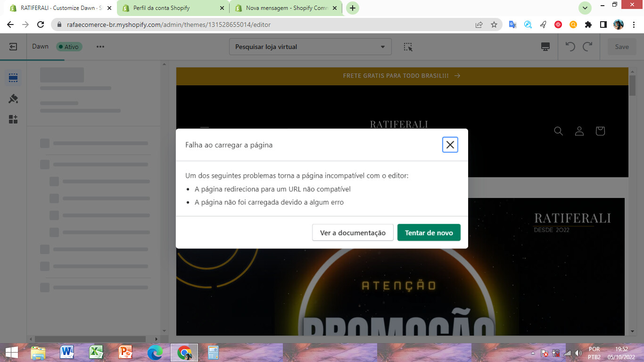Click the store search magnifier icon
Viewport: 644px width, 362px height.
click(x=559, y=131)
